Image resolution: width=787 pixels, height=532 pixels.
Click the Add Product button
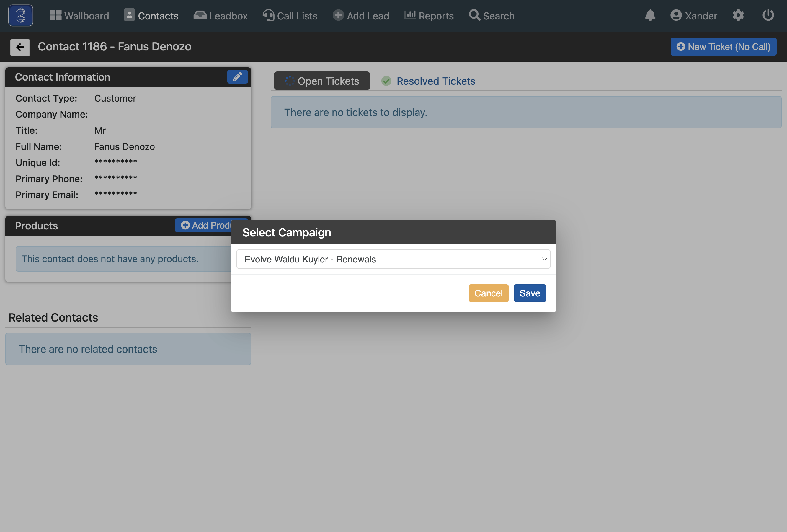pos(203,225)
